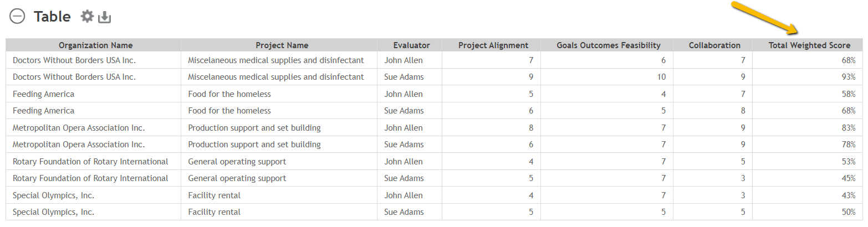This screenshot has width=868, height=227.
Task: Click General operating support by John Allen
Action: click(x=237, y=162)
